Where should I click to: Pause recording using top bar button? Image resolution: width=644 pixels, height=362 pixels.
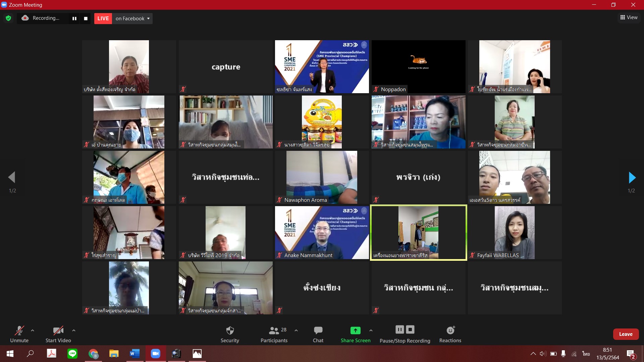click(x=74, y=18)
